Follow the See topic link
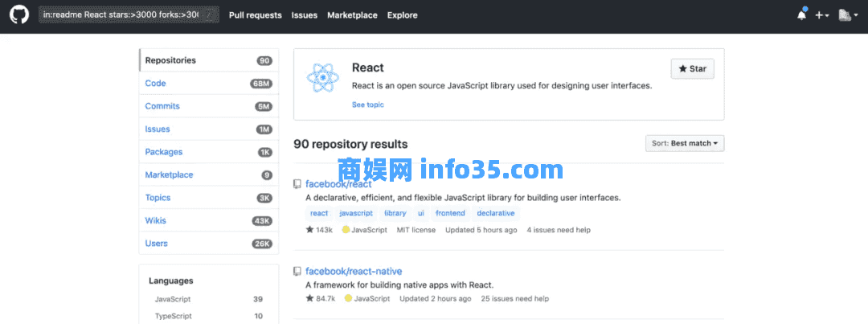Screen dimensions: 868x324 pos(367,105)
